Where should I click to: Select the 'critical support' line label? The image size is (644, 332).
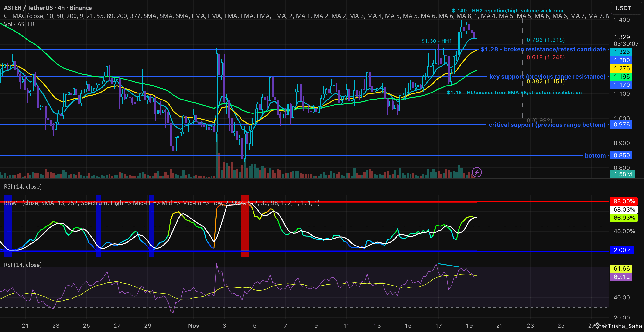click(x=547, y=125)
